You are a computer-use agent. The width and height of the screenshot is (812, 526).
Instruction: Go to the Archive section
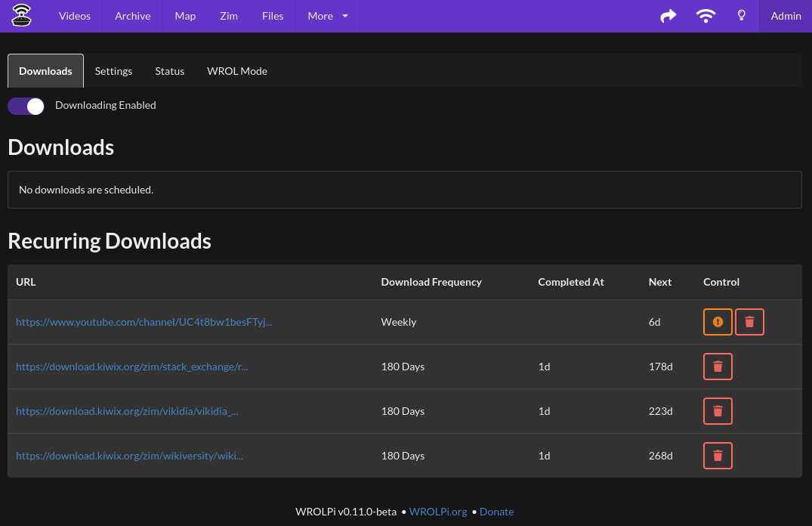point(132,16)
